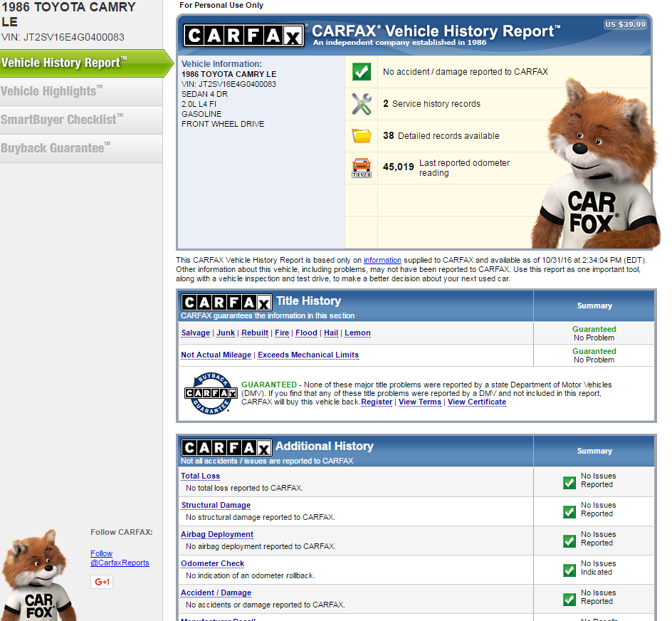
Task: Click the VIN in Vehicle Information panel
Action: [229, 84]
